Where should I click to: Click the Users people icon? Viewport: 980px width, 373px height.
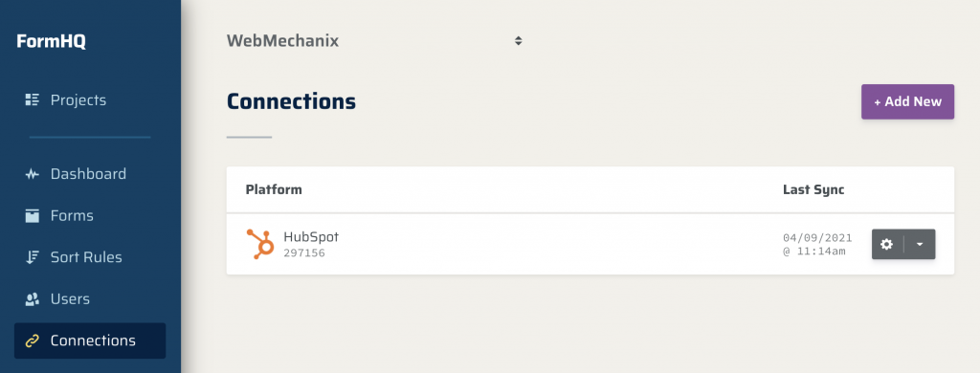tap(32, 298)
